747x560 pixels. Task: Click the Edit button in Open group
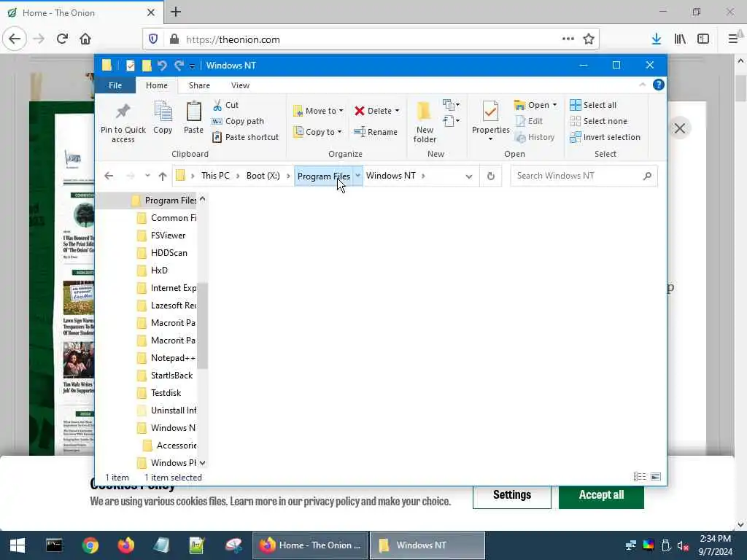click(x=528, y=121)
